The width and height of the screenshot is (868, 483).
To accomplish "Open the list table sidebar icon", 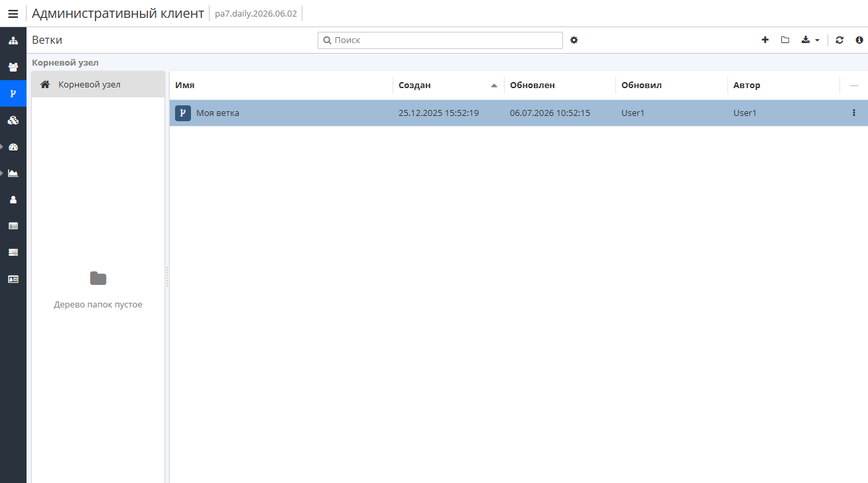I will coord(13,226).
